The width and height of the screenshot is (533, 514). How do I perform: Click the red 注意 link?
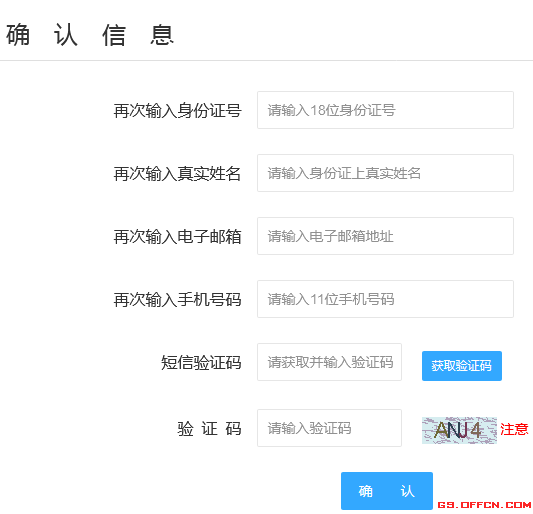click(x=514, y=429)
